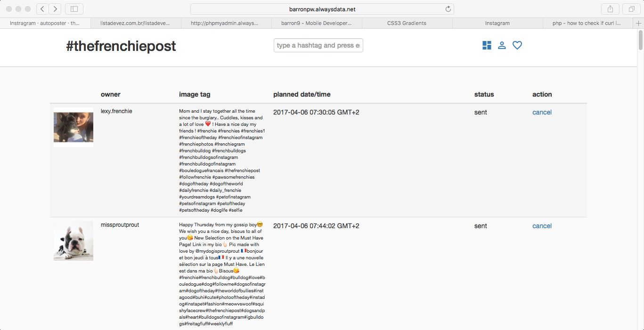Reload the page in address bar
This screenshot has height=330, width=644.
(x=448, y=9)
